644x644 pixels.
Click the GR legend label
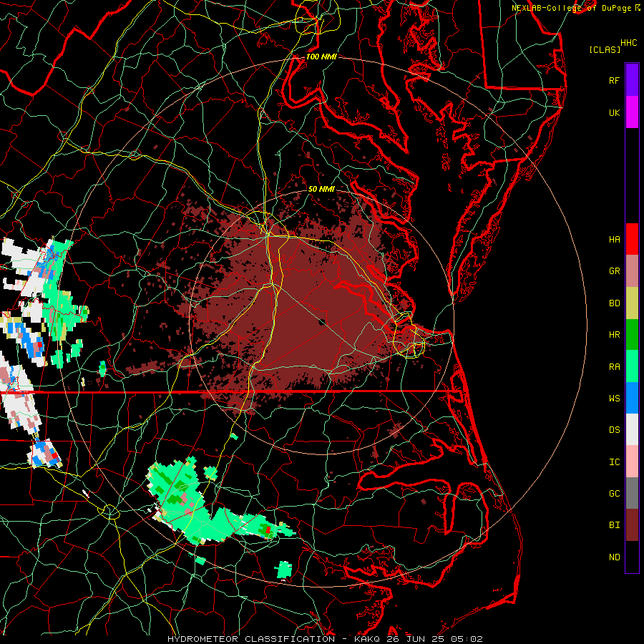point(614,271)
